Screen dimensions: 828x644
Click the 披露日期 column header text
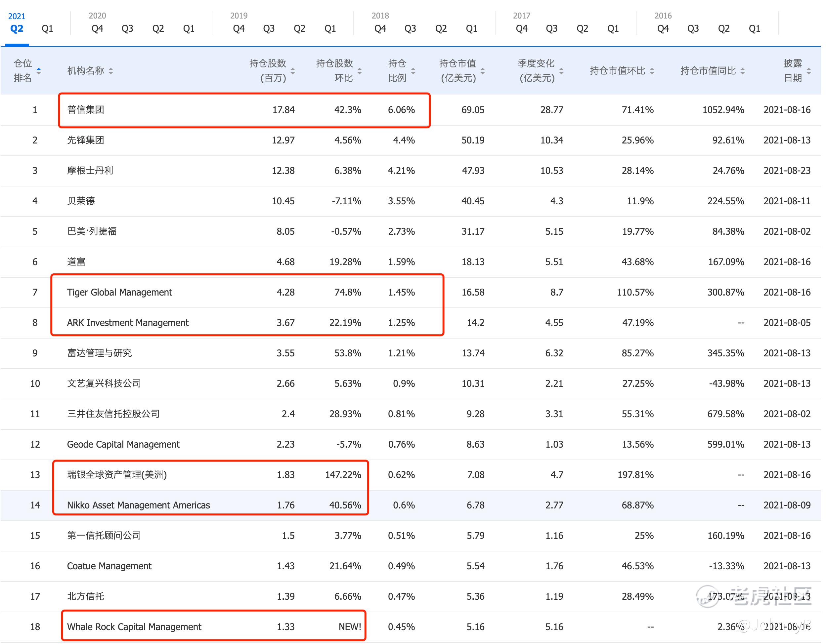tap(793, 70)
